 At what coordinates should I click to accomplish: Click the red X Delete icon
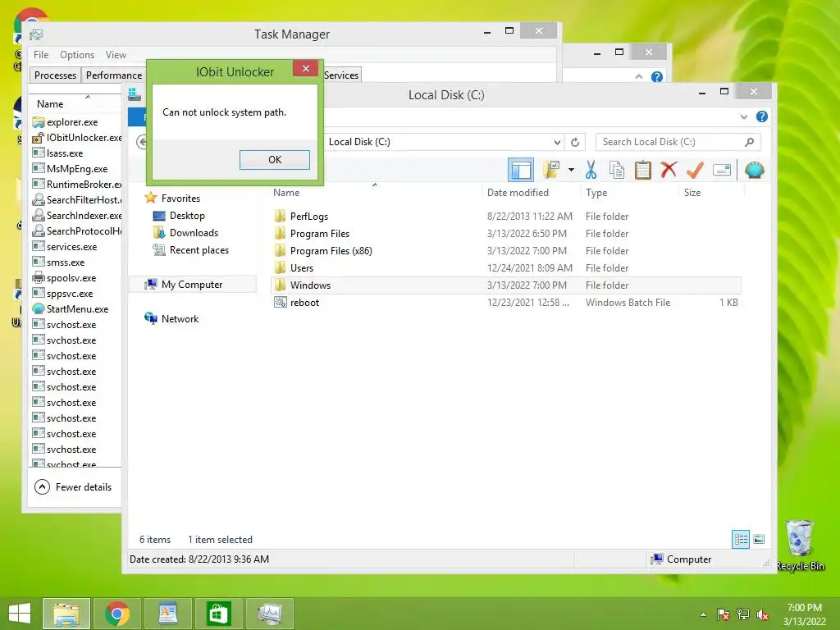point(669,170)
